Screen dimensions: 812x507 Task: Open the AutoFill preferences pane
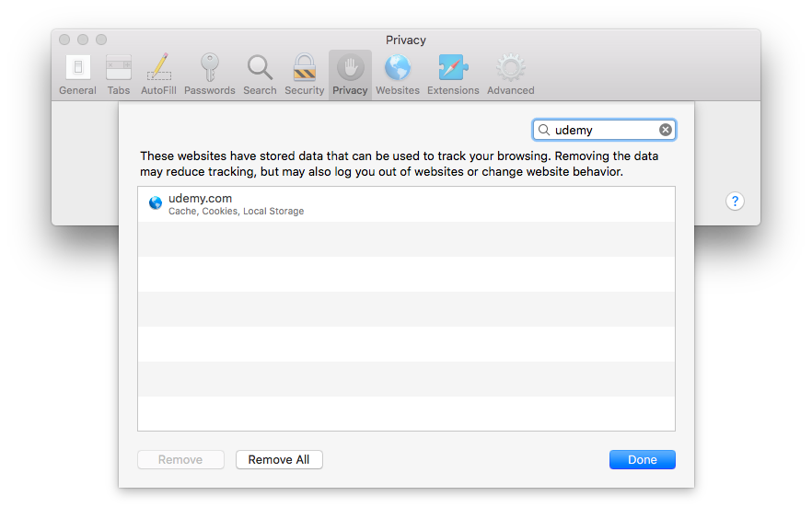tap(158, 75)
